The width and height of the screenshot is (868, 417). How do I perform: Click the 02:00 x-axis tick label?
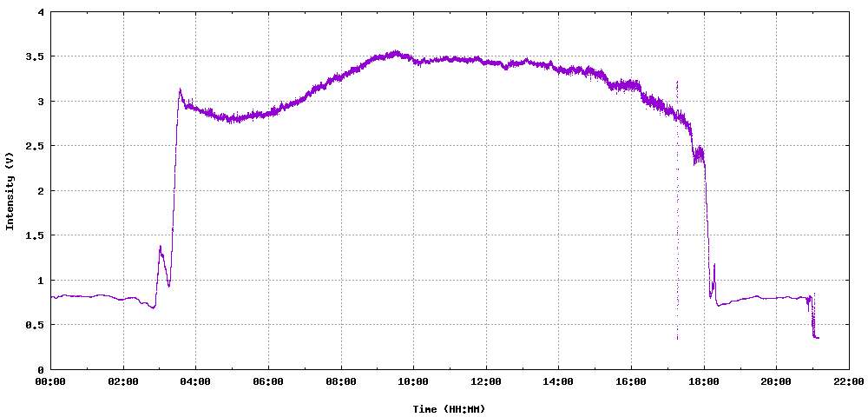123,381
